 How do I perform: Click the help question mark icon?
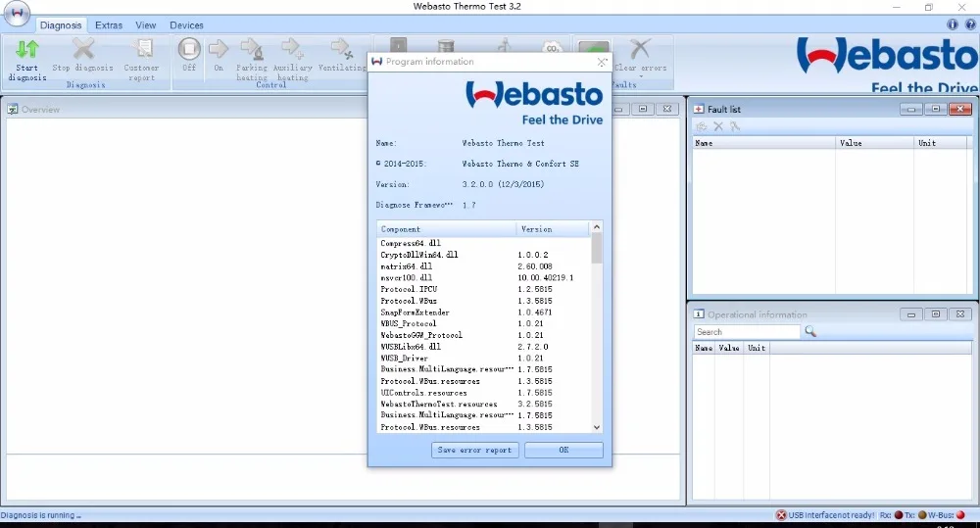(970, 24)
